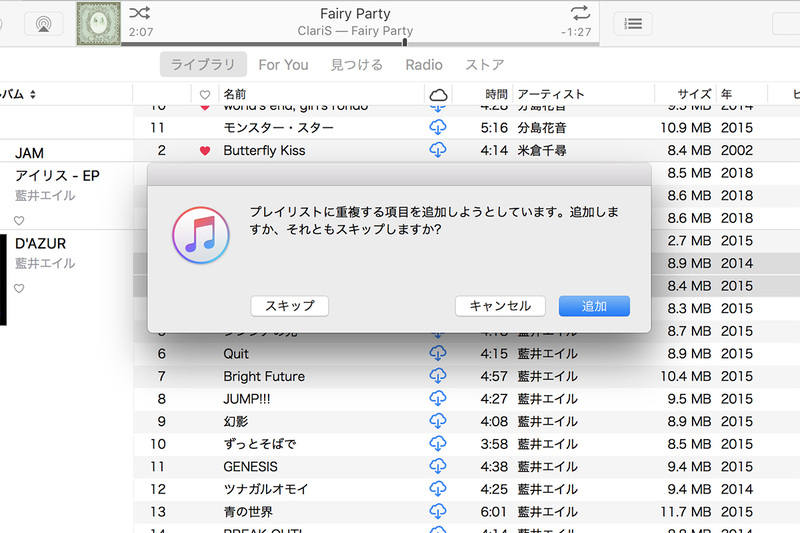Image resolution: width=800 pixels, height=533 pixels.
Task: Click the 6:01 duration of 青の世界
Action: tap(494, 512)
